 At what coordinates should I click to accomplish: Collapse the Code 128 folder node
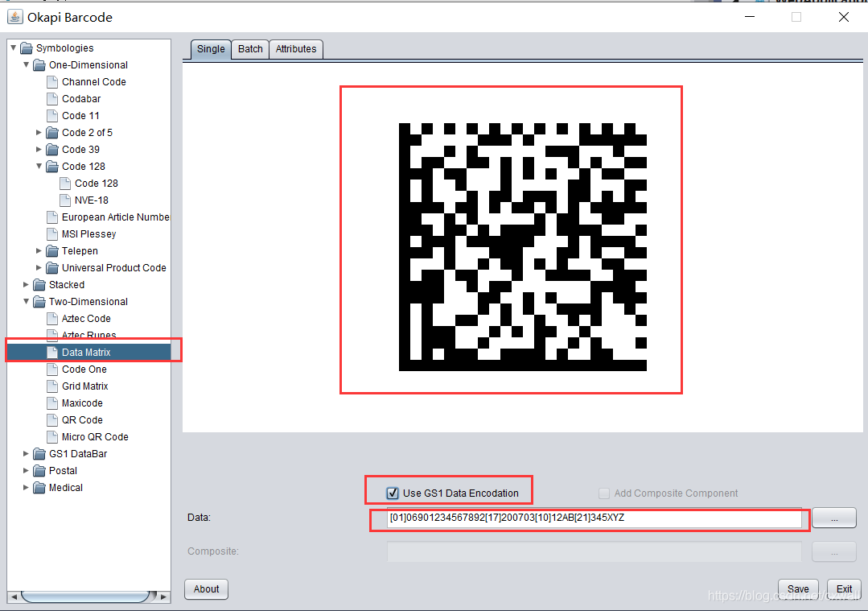click(x=39, y=166)
